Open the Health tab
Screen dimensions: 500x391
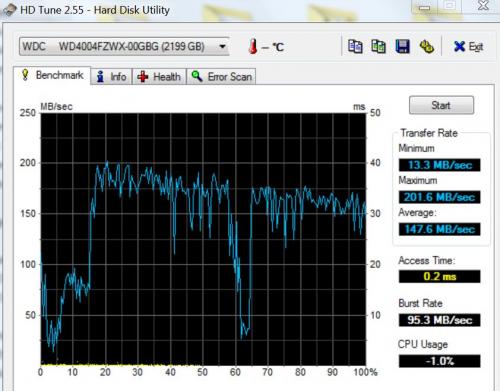click(x=159, y=77)
